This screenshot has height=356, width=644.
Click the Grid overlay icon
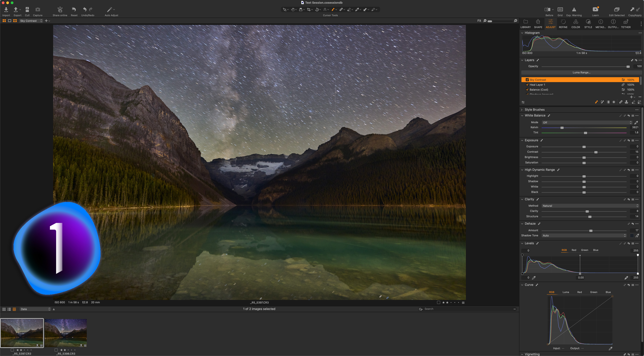pyautogui.click(x=560, y=10)
